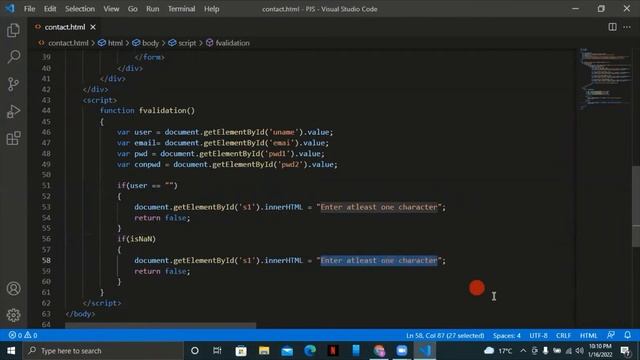Open Mail app in taskbar
This screenshot has height=360, width=640.
pos(287,350)
